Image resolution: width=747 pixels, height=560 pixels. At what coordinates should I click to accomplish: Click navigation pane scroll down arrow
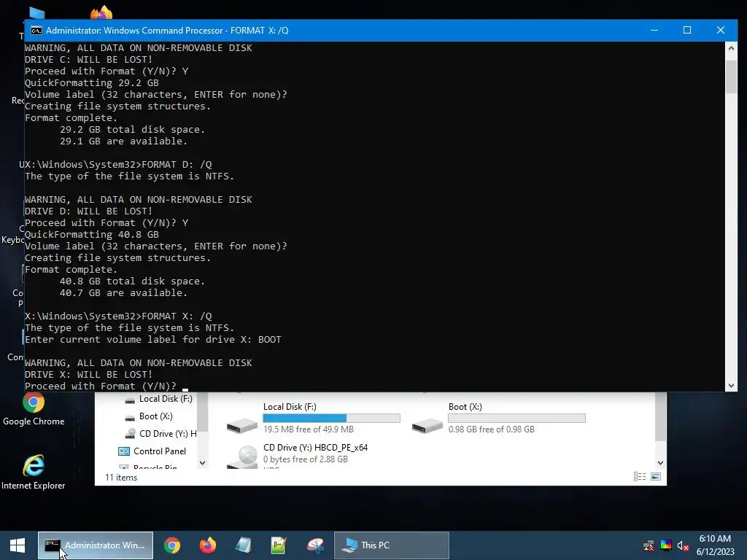click(x=203, y=463)
